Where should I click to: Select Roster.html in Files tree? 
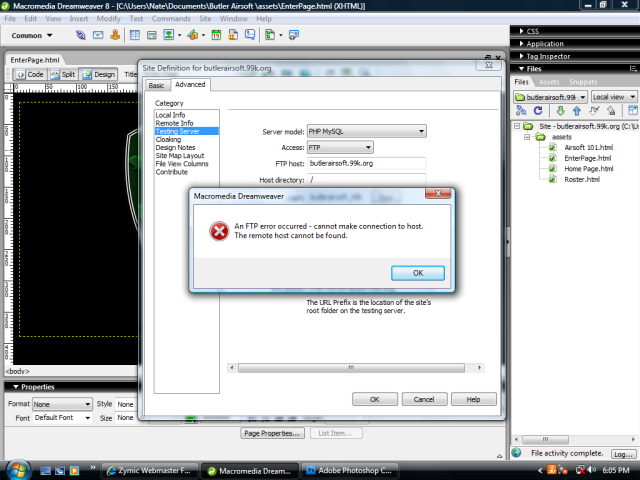(582, 179)
